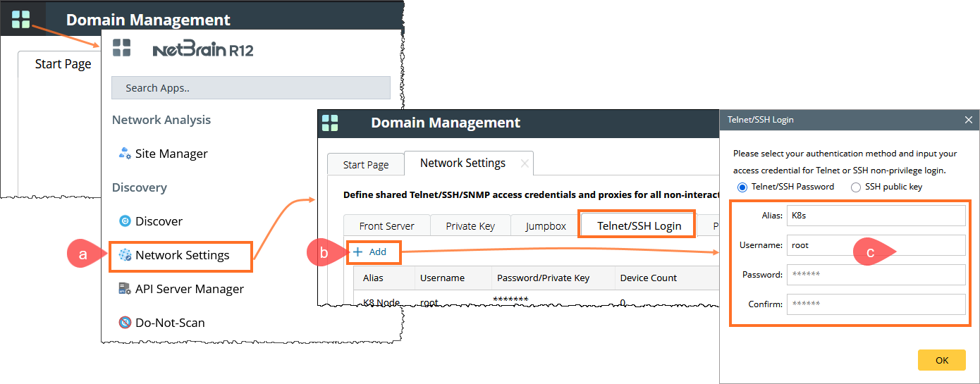The image size is (980, 384).
Task: Click the Confirm password field
Action: pos(876,304)
